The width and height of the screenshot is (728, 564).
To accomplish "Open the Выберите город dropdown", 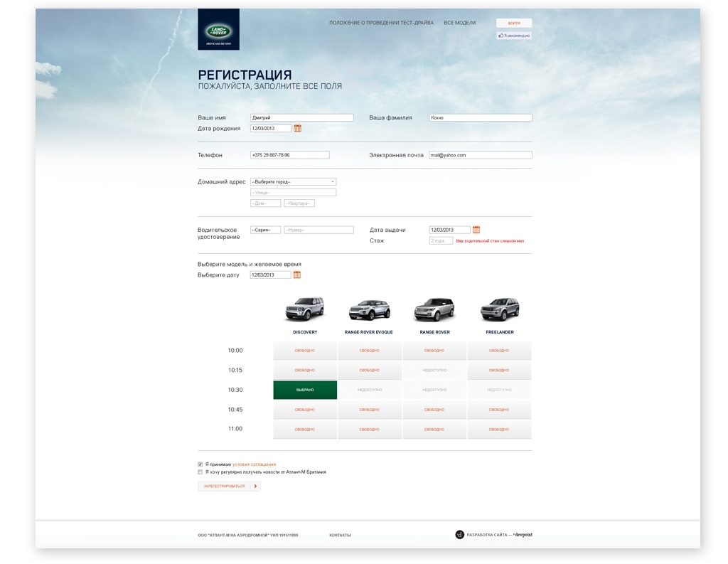I will pyautogui.click(x=293, y=181).
